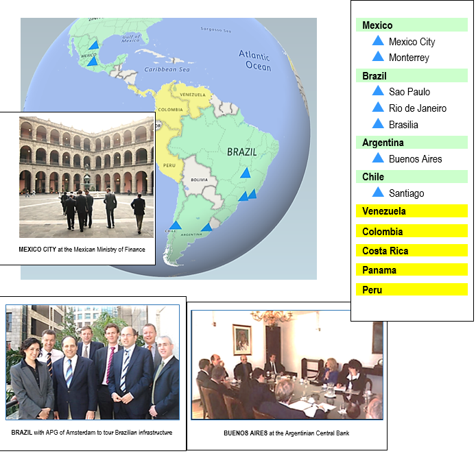Click the legend triangle beside Buenos Aires
The height and width of the screenshot is (458, 476).
tap(377, 158)
